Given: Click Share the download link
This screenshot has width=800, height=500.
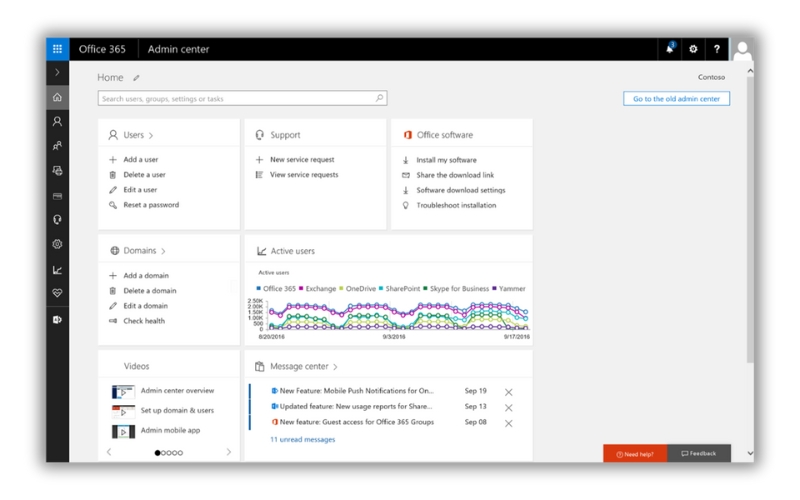Looking at the screenshot, I should (455, 175).
